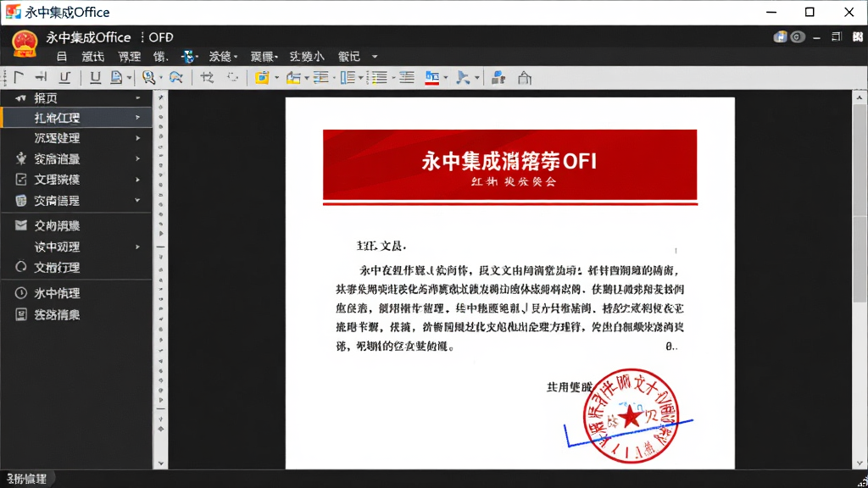The height and width of the screenshot is (488, 868).
Task: Open the menu bar item ending in 小
Action: click(307, 57)
